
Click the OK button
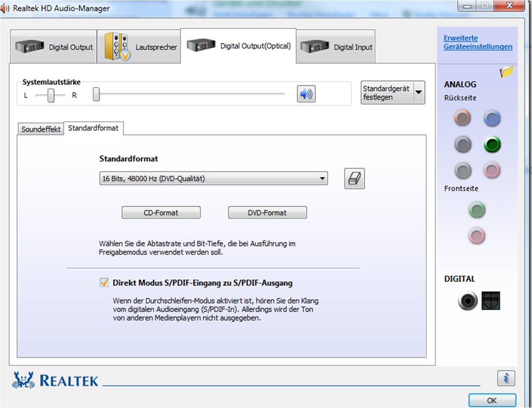492,400
